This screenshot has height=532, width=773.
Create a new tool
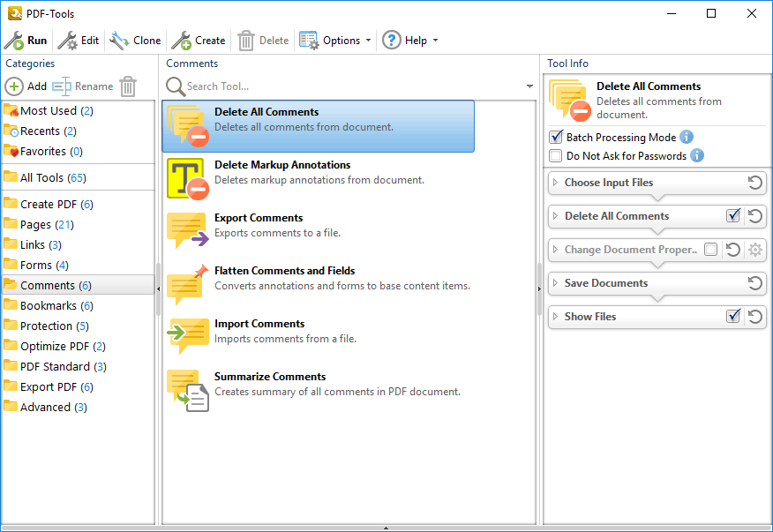click(199, 41)
